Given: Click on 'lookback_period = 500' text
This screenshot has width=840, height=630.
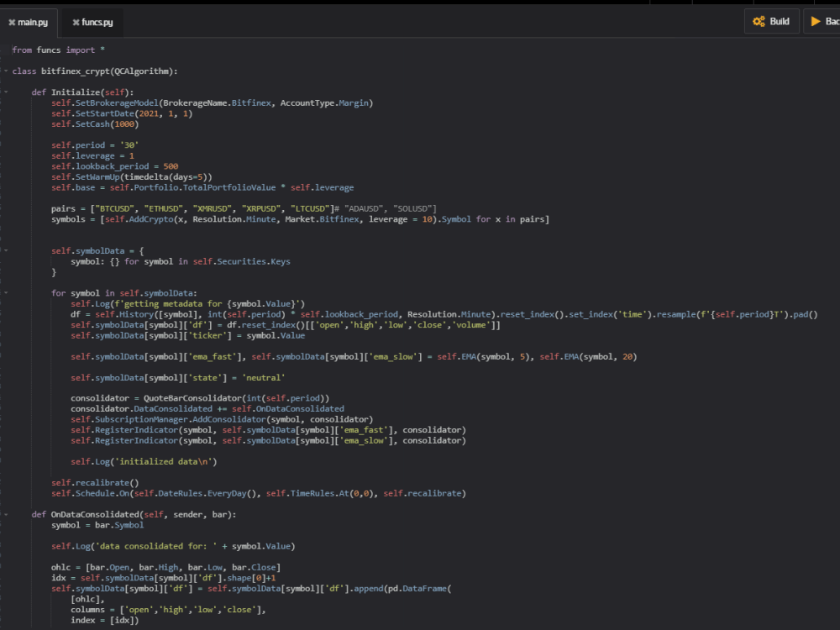Looking at the screenshot, I should (x=127, y=166).
